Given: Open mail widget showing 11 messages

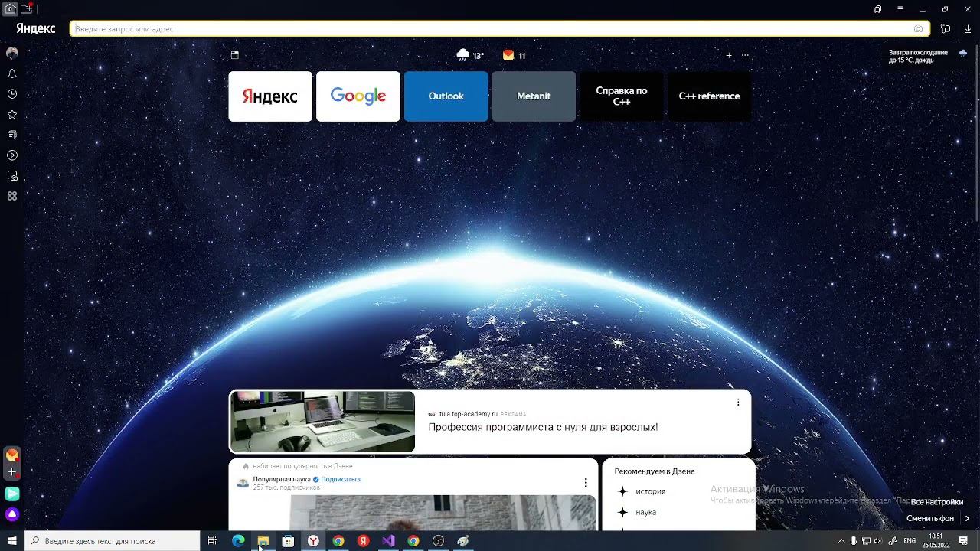Looking at the screenshot, I should [x=514, y=55].
